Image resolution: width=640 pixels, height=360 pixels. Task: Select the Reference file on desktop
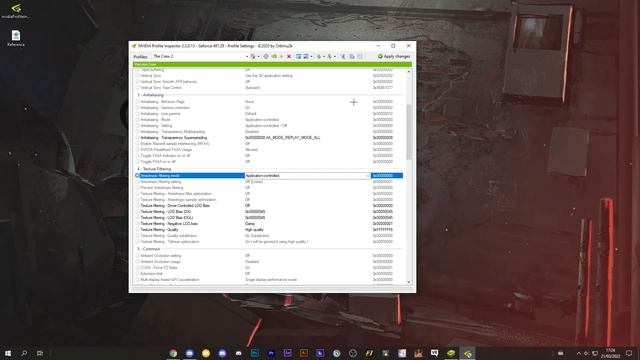click(16, 38)
